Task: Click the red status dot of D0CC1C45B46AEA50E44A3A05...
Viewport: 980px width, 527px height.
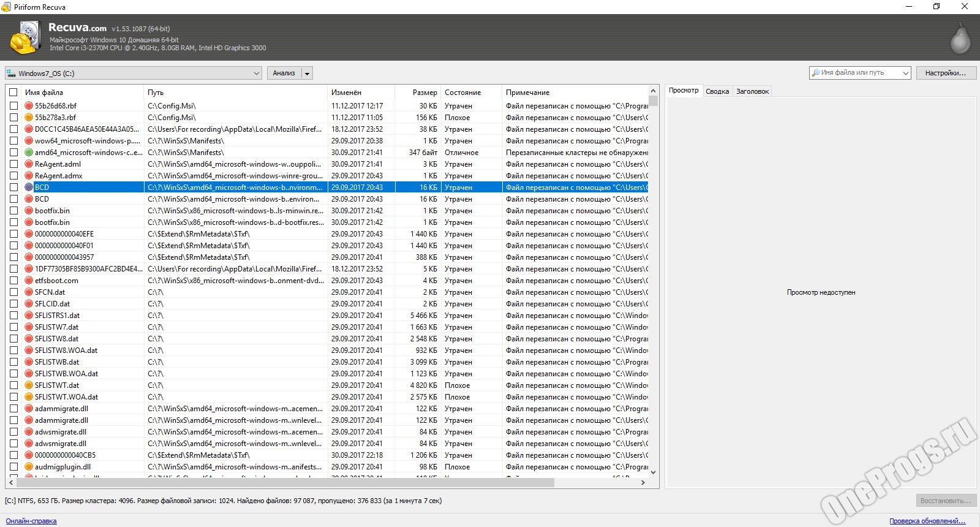Action: pyautogui.click(x=29, y=129)
